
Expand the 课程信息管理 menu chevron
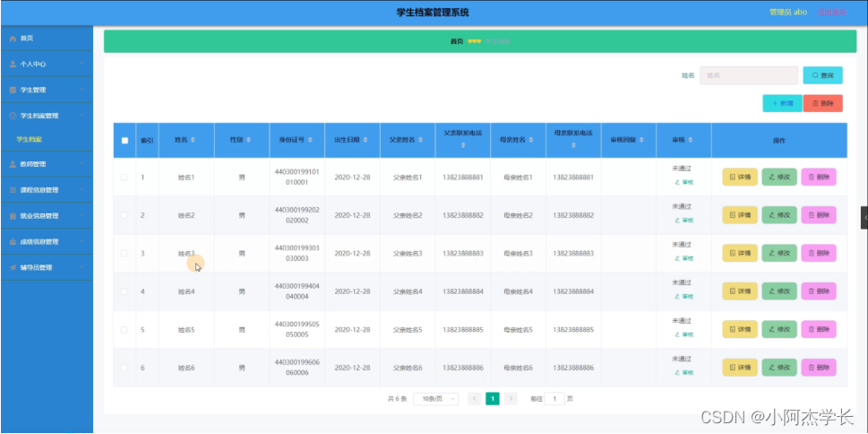(82, 189)
